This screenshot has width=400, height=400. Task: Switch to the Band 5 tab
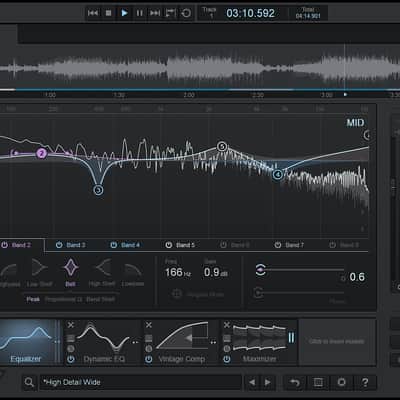[x=185, y=245]
